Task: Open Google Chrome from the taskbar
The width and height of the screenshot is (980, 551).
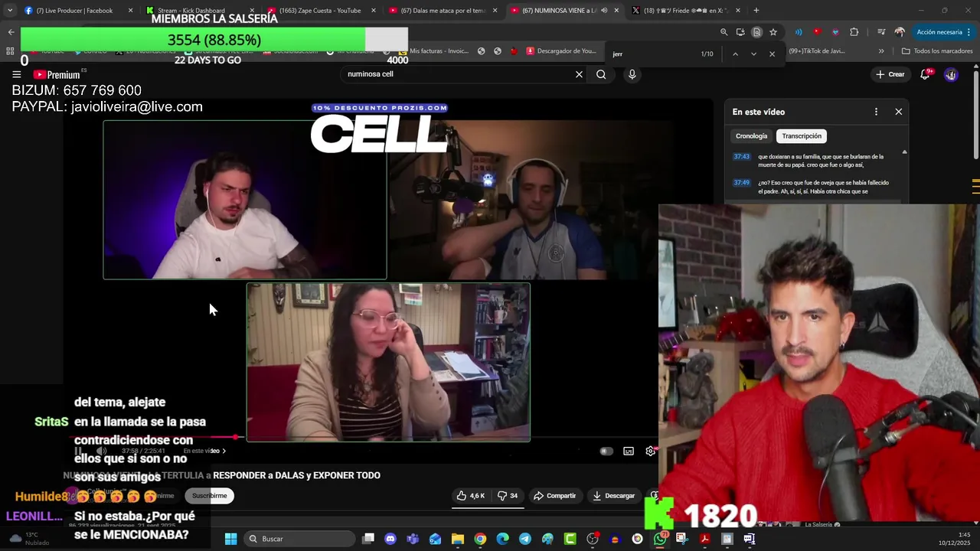Action: click(x=480, y=539)
